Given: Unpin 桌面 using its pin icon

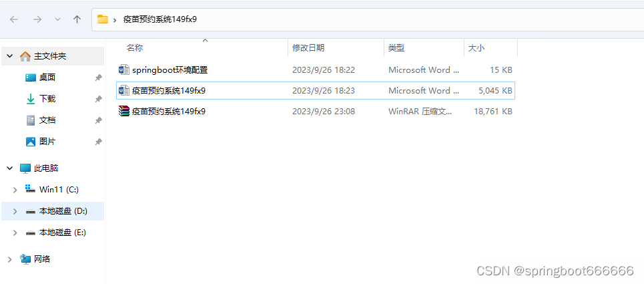Looking at the screenshot, I should (98, 78).
